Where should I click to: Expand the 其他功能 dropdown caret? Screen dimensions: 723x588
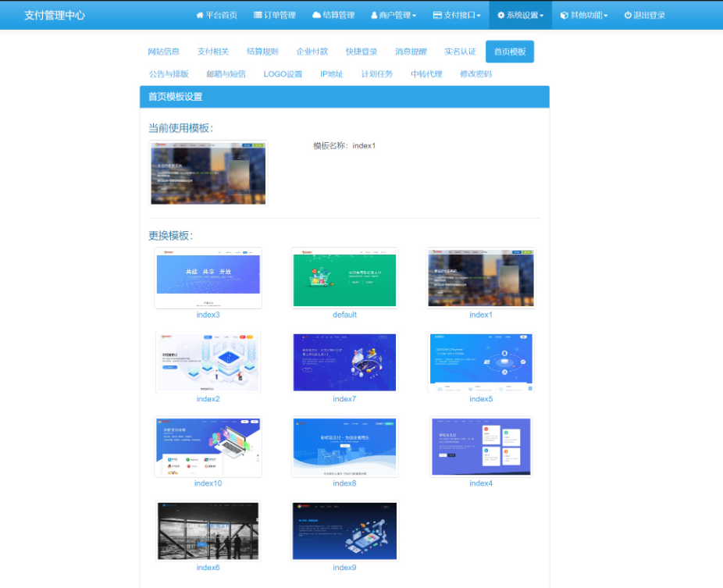click(x=605, y=16)
